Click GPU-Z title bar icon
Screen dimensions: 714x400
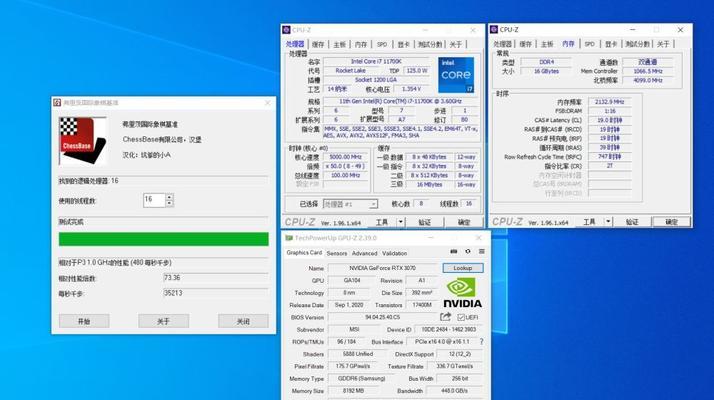point(289,238)
